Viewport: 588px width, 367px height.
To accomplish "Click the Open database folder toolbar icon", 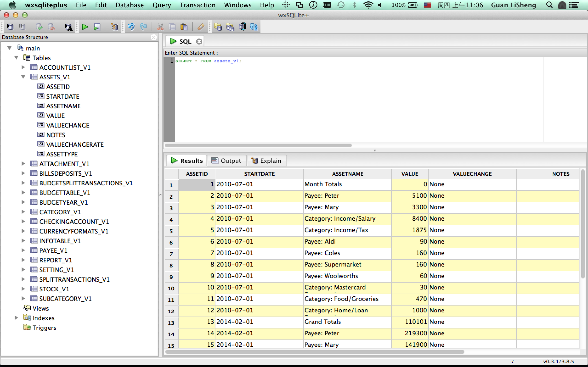I will click(x=218, y=27).
